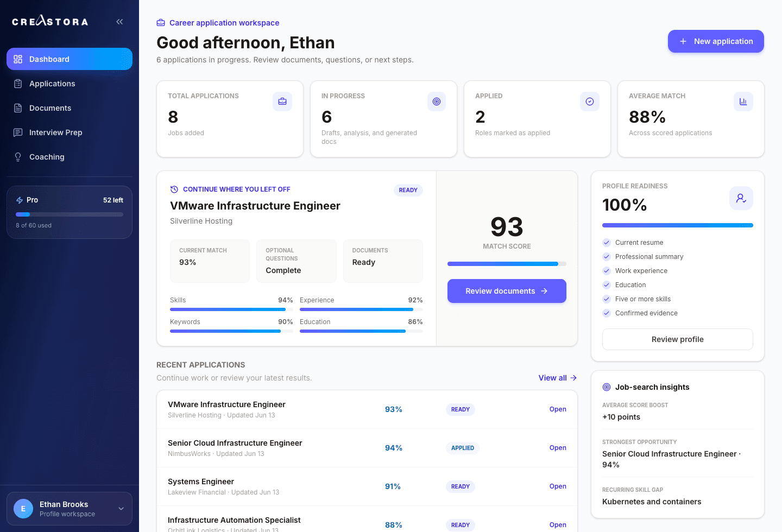
Task: Click the Experience 92% progress bar
Action: click(361, 309)
